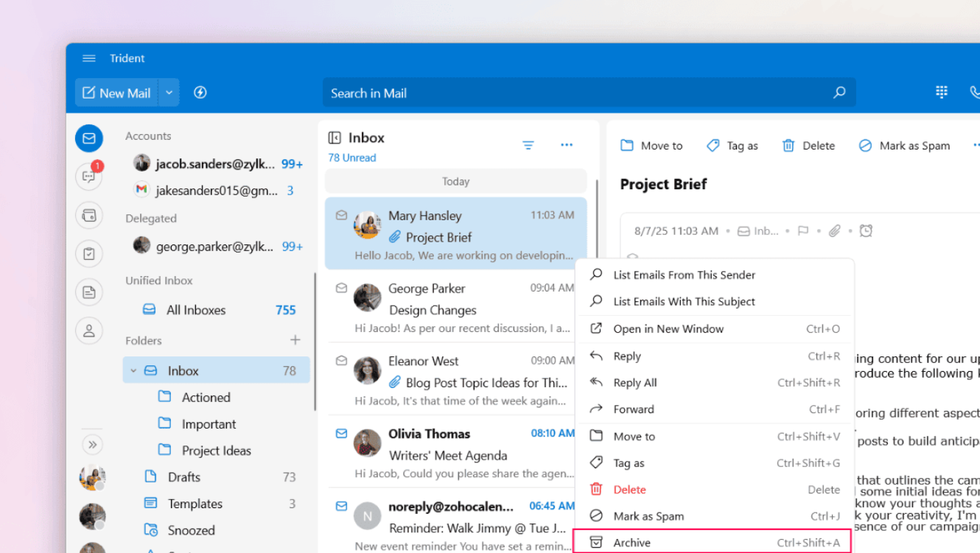Image resolution: width=980 pixels, height=553 pixels.
Task: Click the magnifier icon in the search bar
Action: point(839,93)
